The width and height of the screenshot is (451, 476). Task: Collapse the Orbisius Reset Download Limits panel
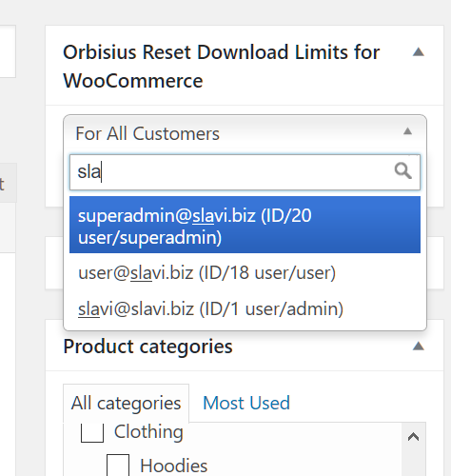pyautogui.click(x=419, y=51)
